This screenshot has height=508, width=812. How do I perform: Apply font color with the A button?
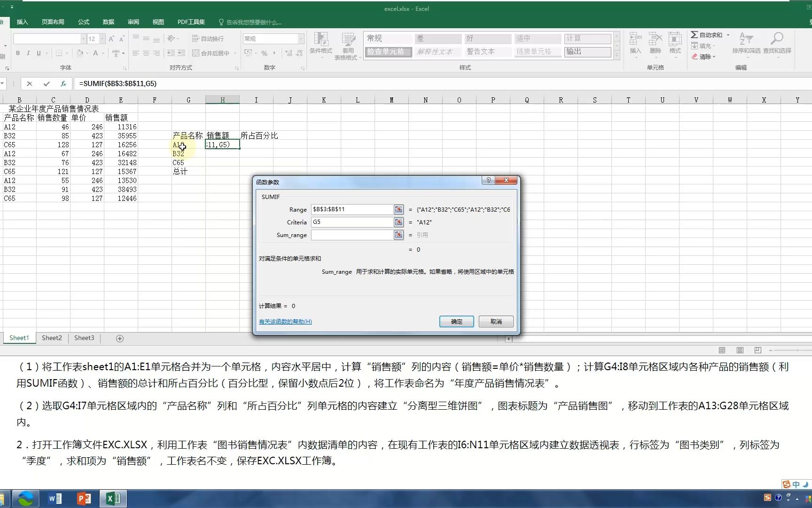[x=95, y=53]
